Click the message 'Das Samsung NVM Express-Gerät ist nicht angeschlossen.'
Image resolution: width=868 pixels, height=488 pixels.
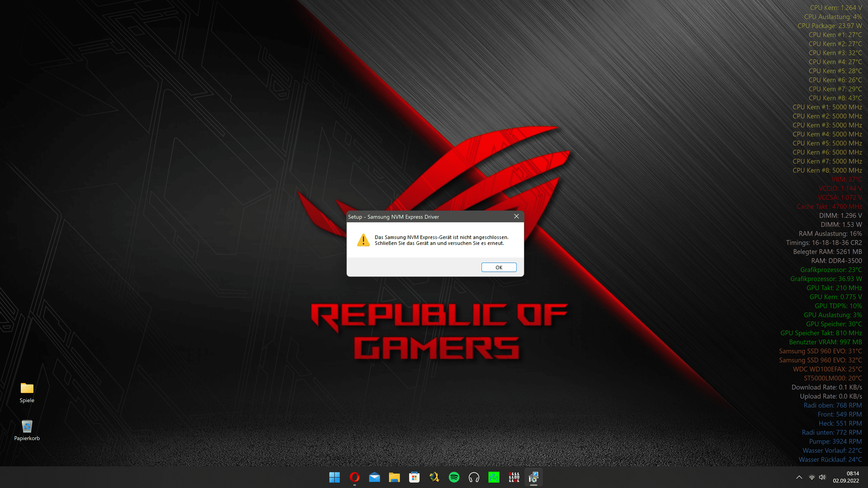(x=441, y=237)
